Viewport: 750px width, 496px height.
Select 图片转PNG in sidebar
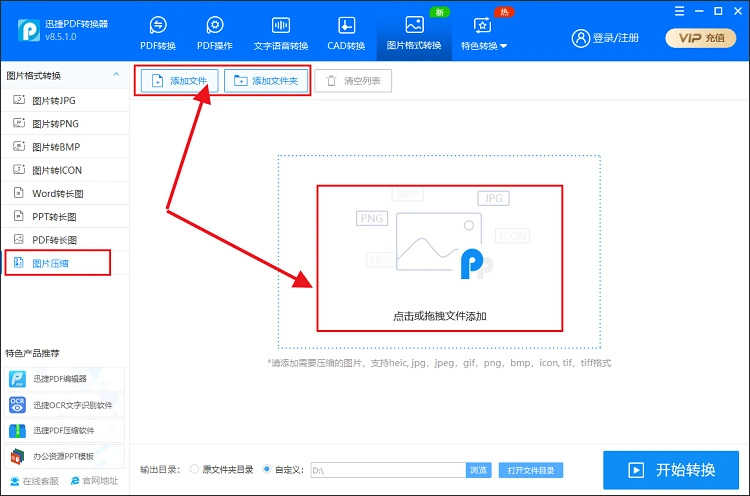65,123
